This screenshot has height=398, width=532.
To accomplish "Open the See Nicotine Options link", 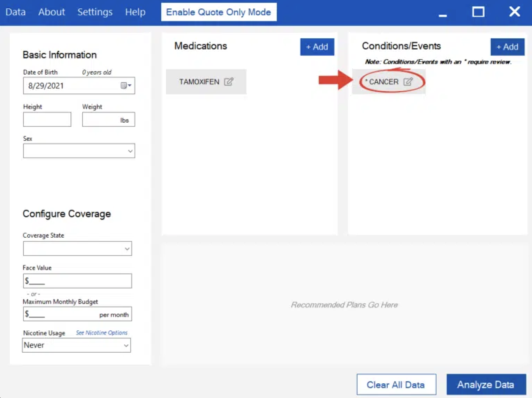I will coord(102,332).
